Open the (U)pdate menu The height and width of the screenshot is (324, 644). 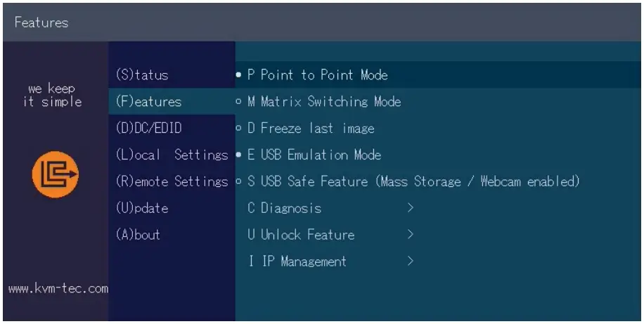click(x=141, y=208)
